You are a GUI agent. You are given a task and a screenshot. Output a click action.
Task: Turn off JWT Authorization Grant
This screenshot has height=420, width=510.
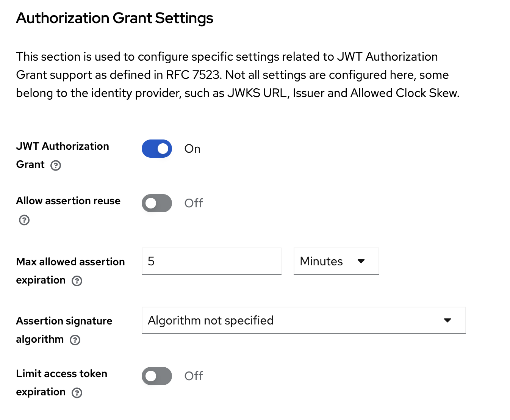click(156, 149)
